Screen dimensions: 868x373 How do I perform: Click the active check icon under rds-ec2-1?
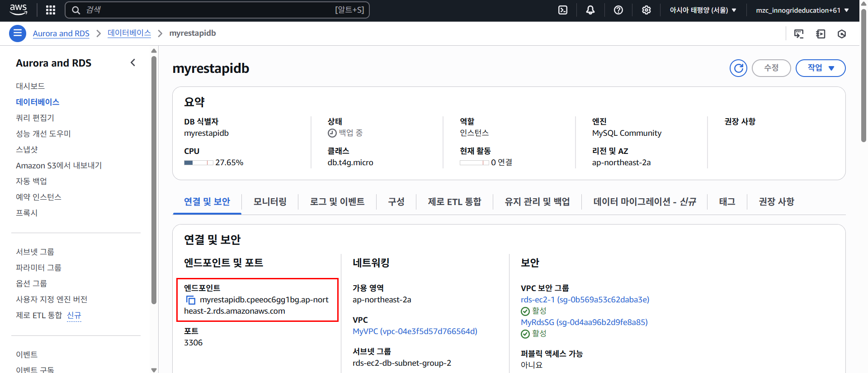pos(525,311)
